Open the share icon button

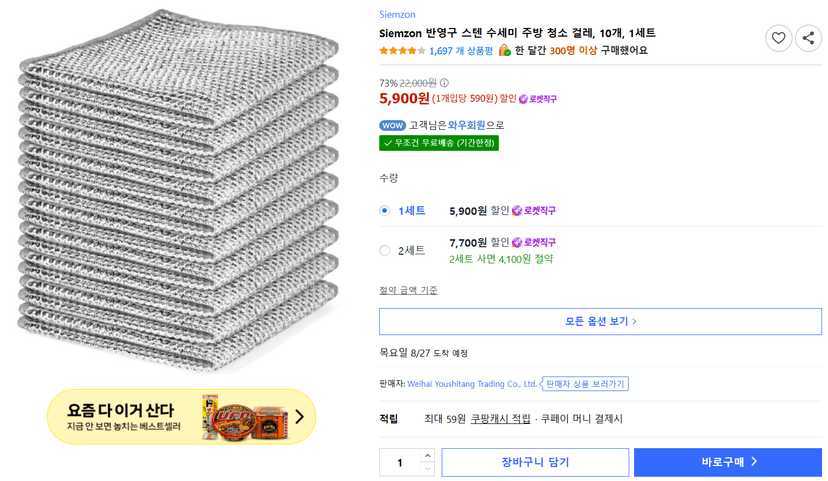pyautogui.click(x=808, y=38)
